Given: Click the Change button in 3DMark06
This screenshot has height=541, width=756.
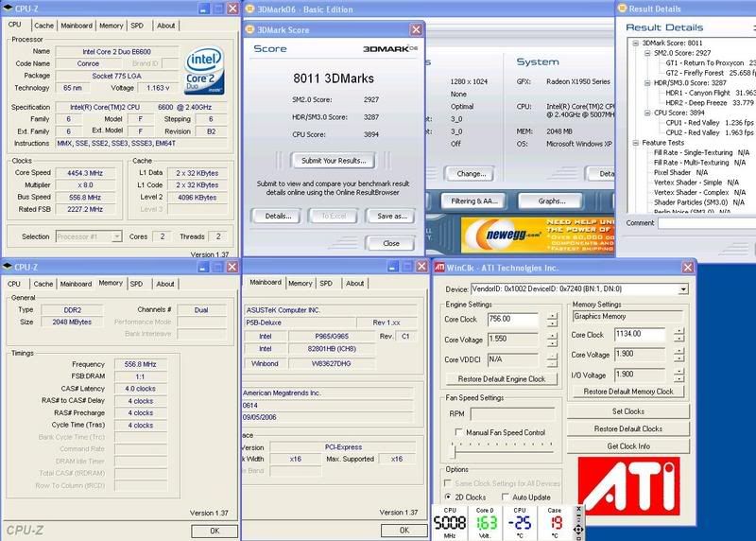Looking at the screenshot, I should click(471, 174).
